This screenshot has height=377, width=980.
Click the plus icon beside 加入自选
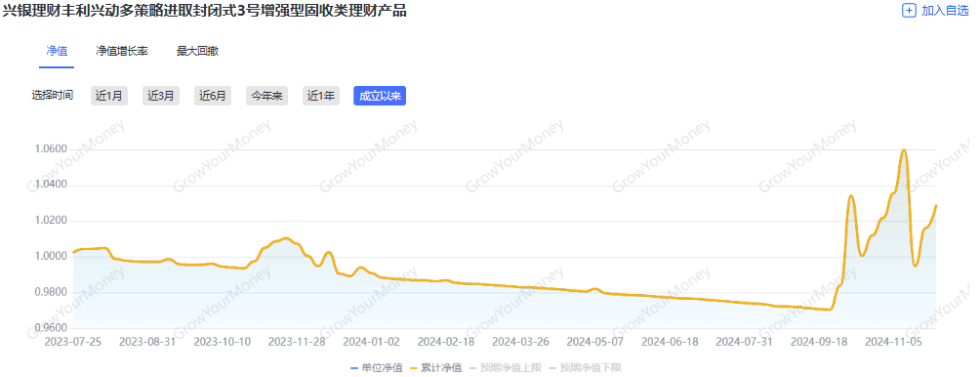(909, 11)
